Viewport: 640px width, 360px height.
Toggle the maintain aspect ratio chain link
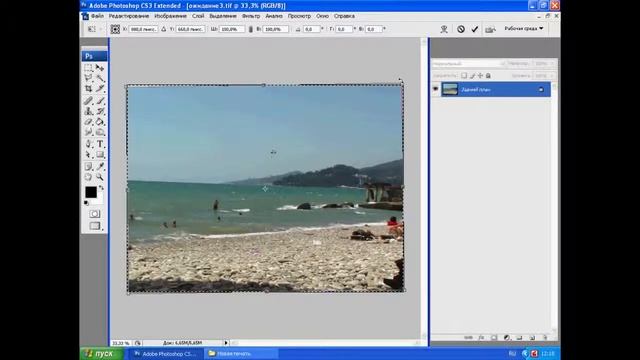pos(251,29)
